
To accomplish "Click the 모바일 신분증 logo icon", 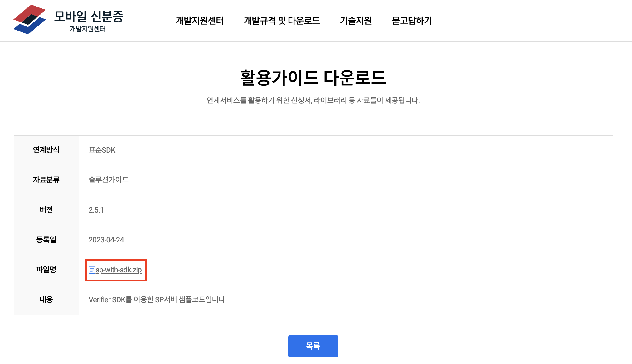I will click(29, 19).
